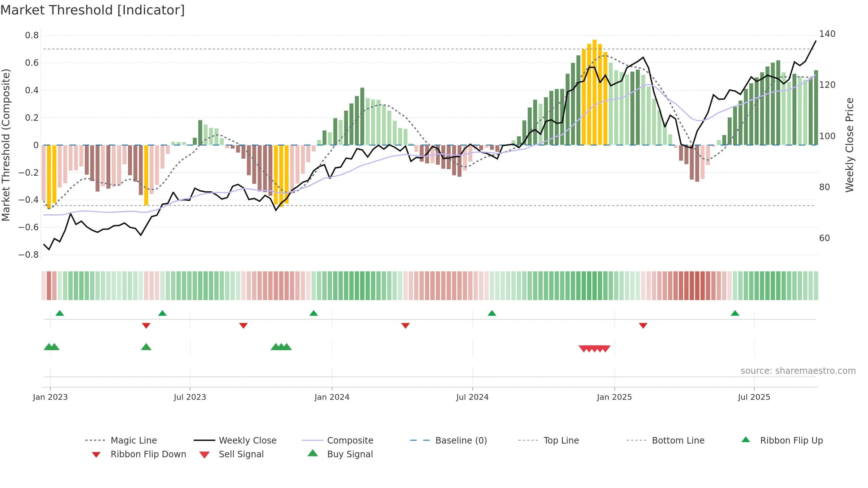Click the Jan 2023 x-axis label
The height and width of the screenshot is (488, 868).
click(x=50, y=397)
